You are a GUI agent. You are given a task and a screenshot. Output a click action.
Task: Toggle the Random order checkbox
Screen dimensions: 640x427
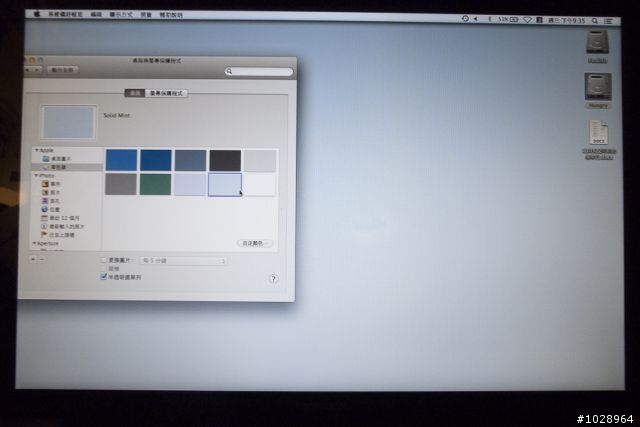(104, 268)
